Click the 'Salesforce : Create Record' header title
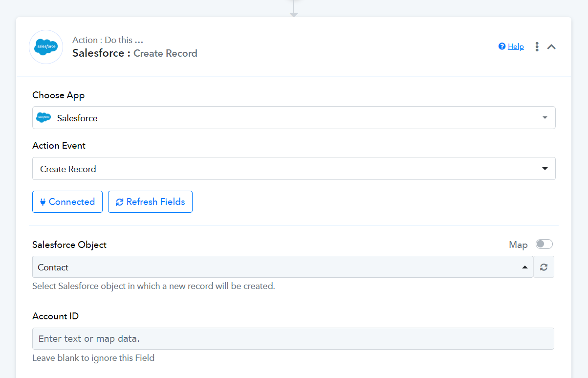This screenshot has width=588, height=378. 135,53
